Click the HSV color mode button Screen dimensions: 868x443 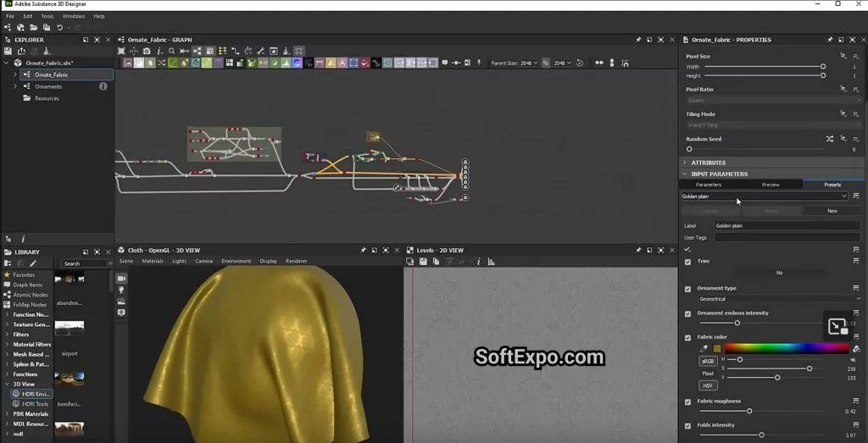tap(708, 385)
